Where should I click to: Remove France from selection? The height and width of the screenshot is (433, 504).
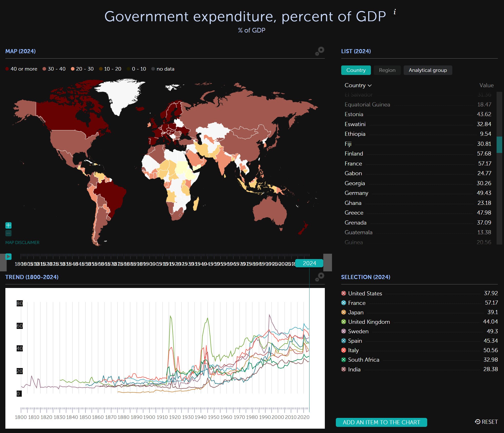pyautogui.click(x=344, y=303)
